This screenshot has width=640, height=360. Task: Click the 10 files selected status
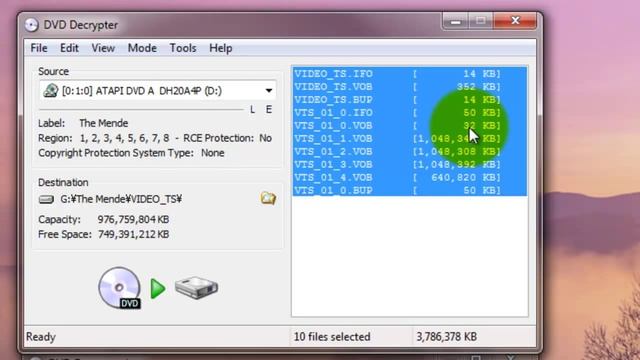point(332,337)
